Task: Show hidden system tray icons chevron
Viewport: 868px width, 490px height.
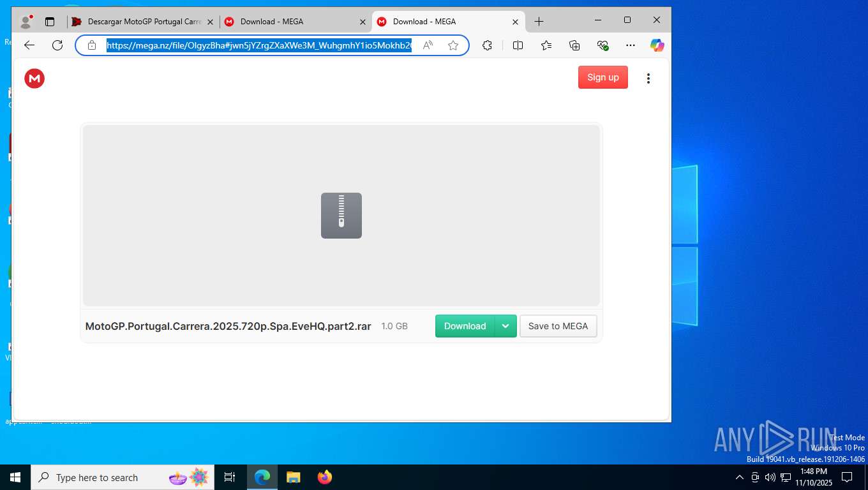Action: pos(740,477)
